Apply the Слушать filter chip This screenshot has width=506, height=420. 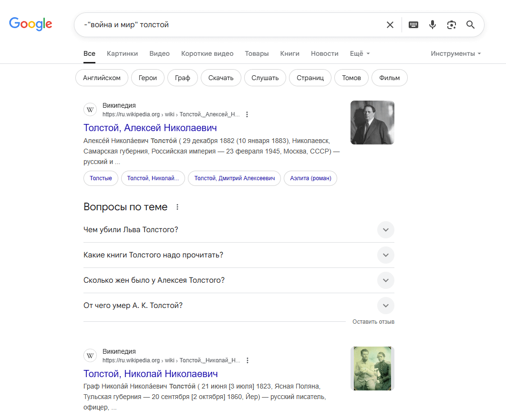coord(265,78)
